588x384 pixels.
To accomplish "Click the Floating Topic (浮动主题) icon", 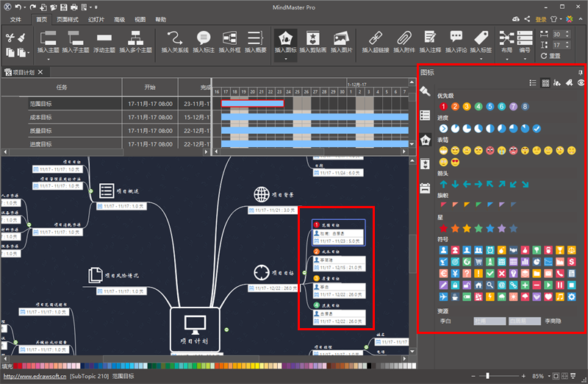I will [104, 38].
